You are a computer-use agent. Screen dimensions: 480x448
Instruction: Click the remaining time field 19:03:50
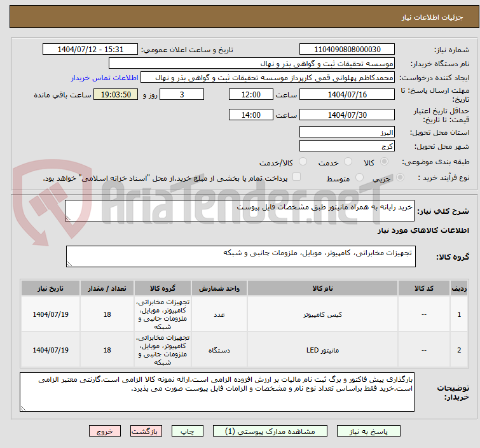click(116, 94)
